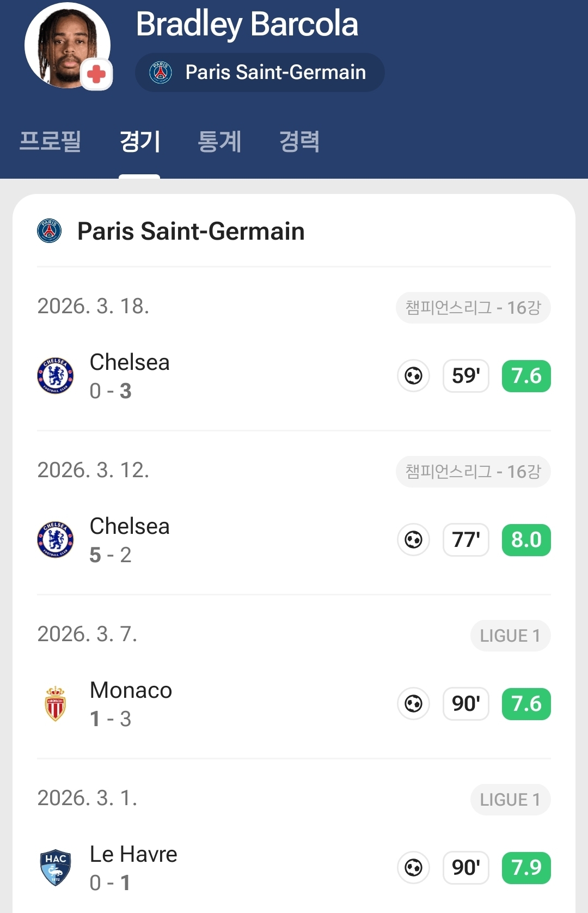Tap the red cross injury badge

96,74
